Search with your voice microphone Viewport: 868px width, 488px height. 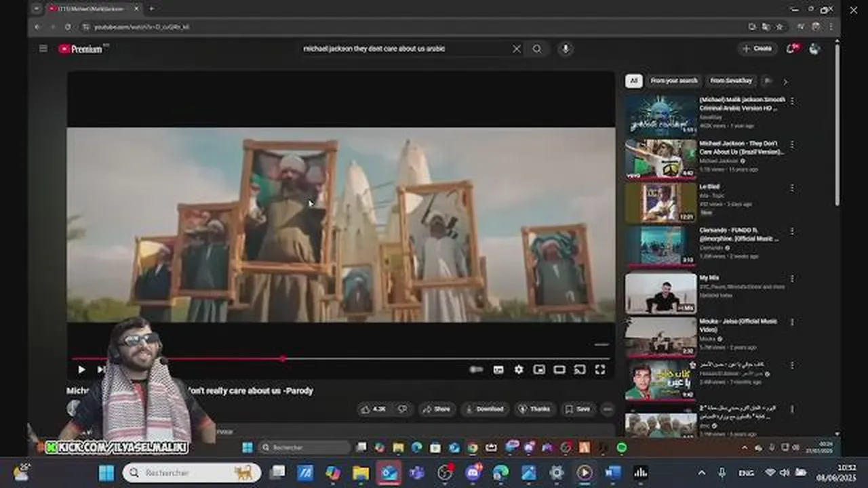pyautogui.click(x=565, y=49)
